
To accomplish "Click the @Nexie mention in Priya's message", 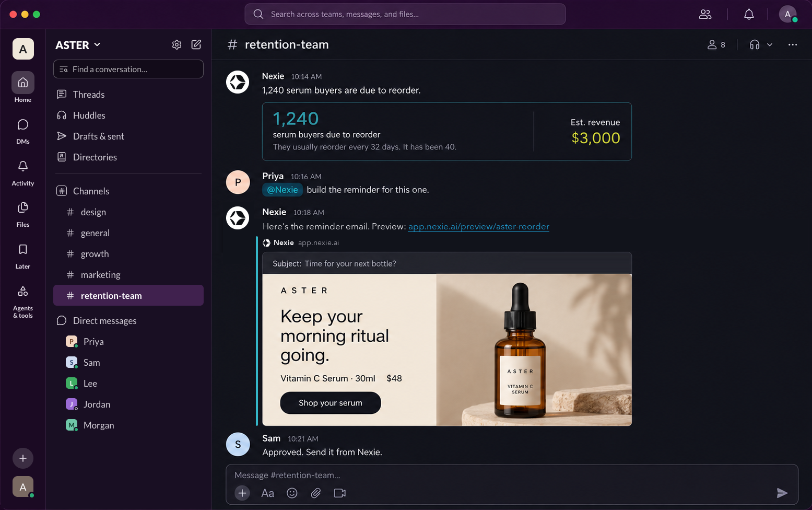I will 283,190.
